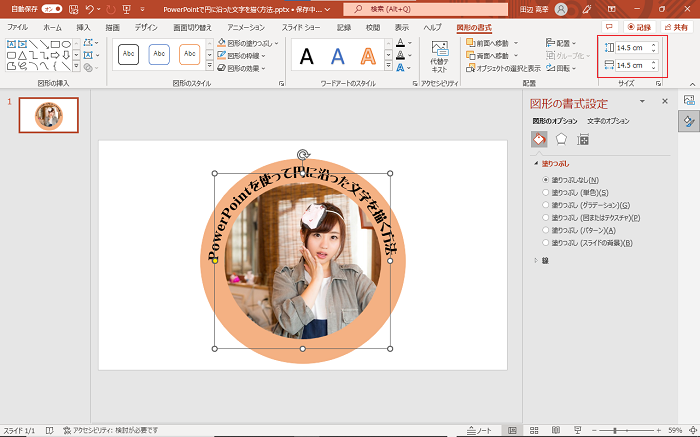
Task: Open 図形の枠線 dropdown
Action: [x=242, y=56]
